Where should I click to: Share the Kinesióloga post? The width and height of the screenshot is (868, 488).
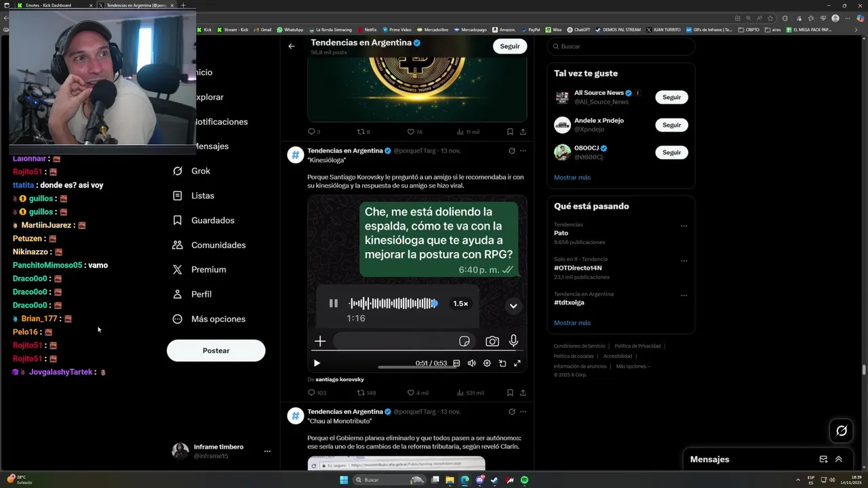523,392
